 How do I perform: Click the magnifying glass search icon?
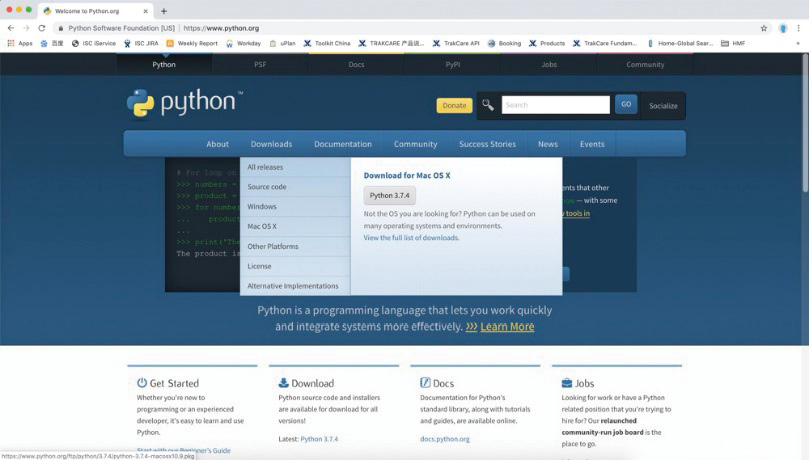488,105
